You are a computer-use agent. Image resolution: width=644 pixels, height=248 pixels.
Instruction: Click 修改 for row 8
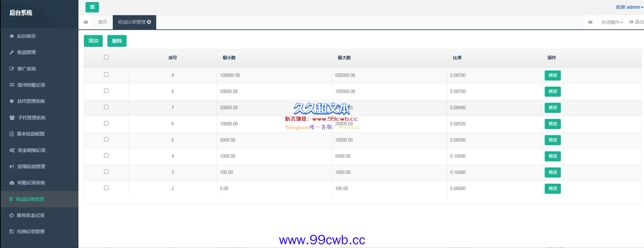coord(553,91)
